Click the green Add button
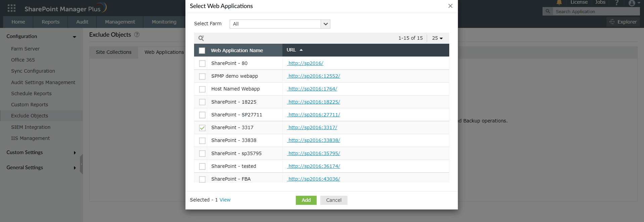Image resolution: width=644 pixels, height=222 pixels. click(306, 200)
